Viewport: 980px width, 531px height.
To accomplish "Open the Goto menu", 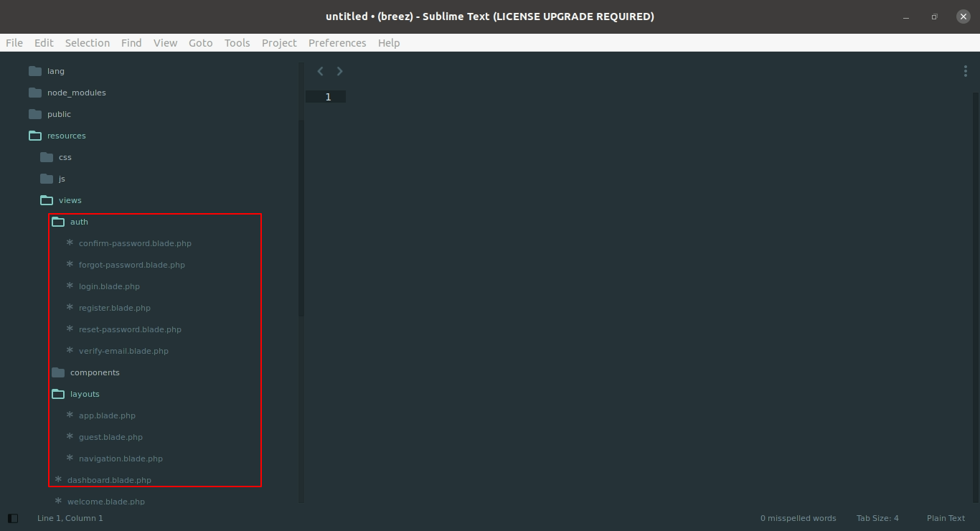I will click(x=200, y=43).
